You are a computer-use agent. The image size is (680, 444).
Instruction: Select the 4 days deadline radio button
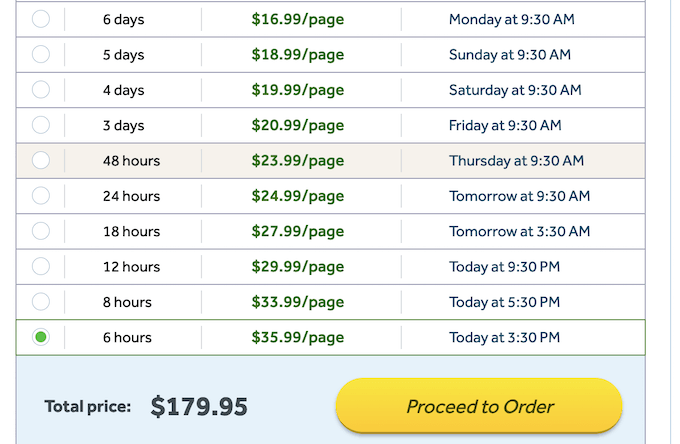click(41, 90)
